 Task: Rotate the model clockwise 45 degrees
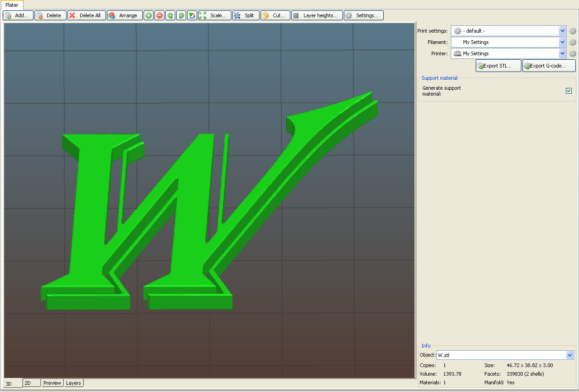click(181, 15)
